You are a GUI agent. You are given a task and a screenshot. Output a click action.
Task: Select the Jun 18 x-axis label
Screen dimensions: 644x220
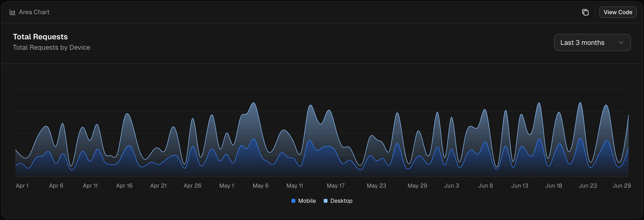pyautogui.click(x=553, y=186)
